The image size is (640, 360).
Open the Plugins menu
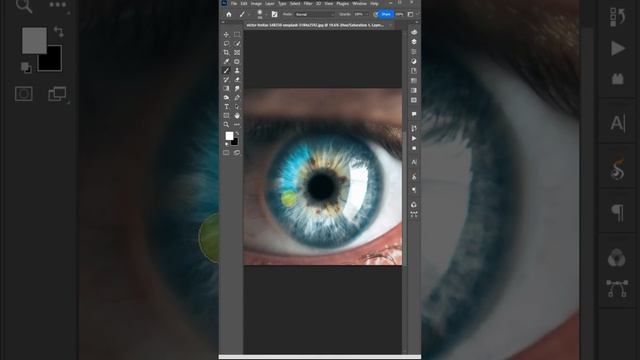click(342, 4)
